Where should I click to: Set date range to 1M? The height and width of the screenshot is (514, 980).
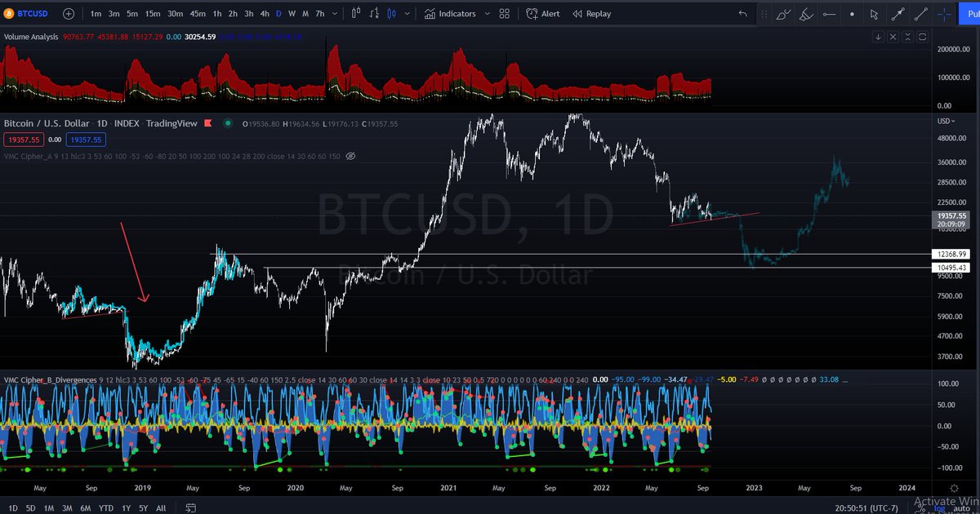click(49, 507)
